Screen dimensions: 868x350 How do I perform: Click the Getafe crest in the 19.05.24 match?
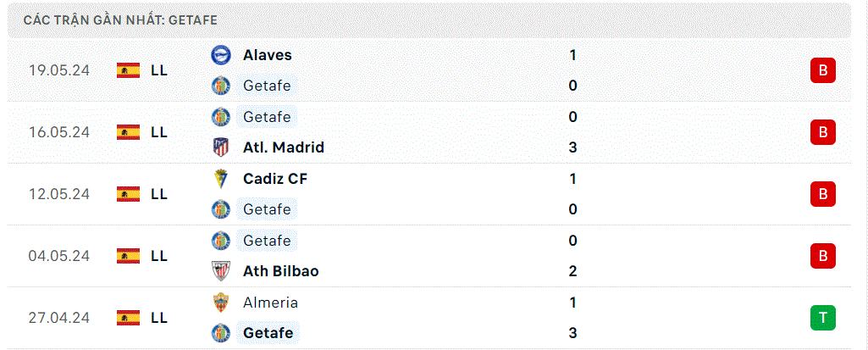tap(221, 86)
